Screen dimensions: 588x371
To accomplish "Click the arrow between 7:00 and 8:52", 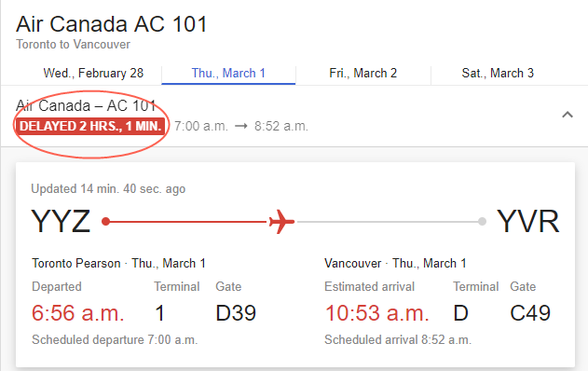I will click(241, 126).
